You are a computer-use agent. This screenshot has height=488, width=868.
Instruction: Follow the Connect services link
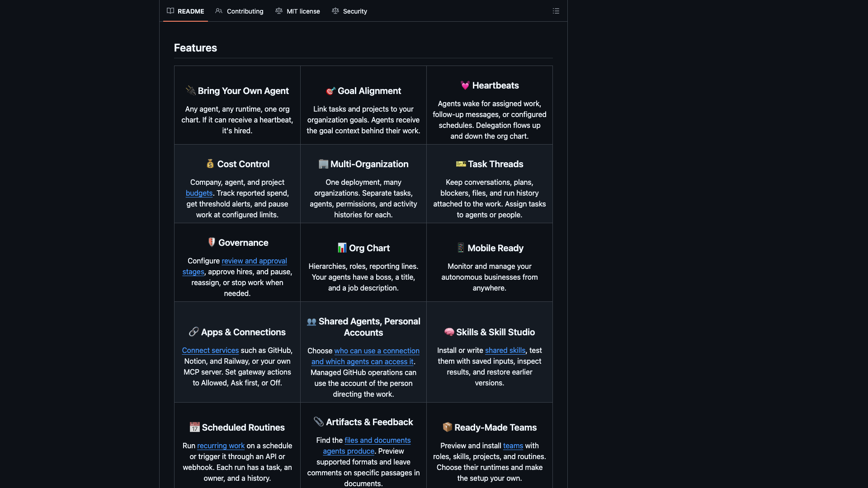[210, 350]
